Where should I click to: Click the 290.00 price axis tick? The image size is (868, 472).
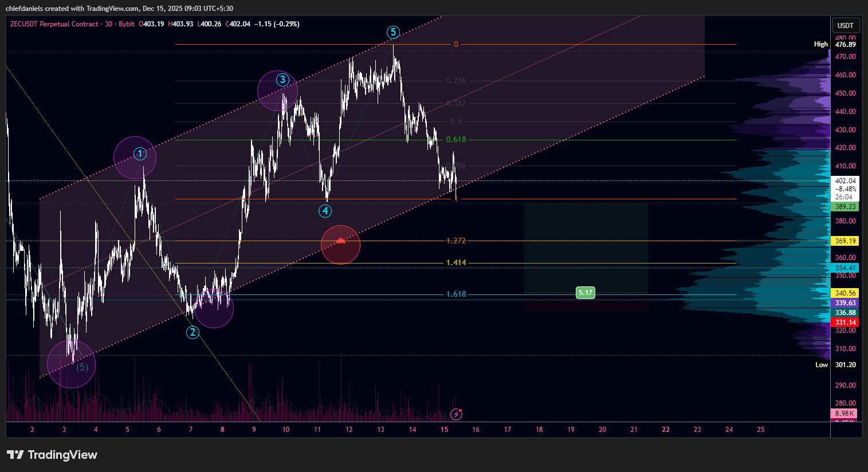(845, 386)
